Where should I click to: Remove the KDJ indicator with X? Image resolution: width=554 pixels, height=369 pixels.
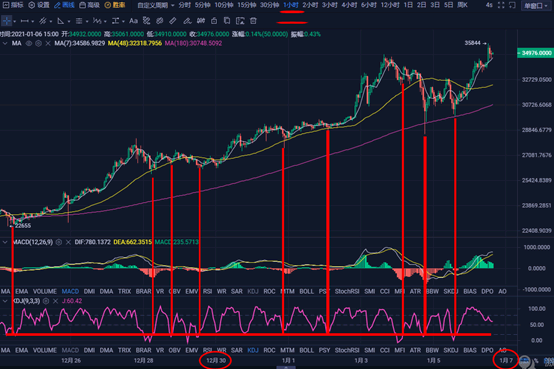tap(55, 301)
